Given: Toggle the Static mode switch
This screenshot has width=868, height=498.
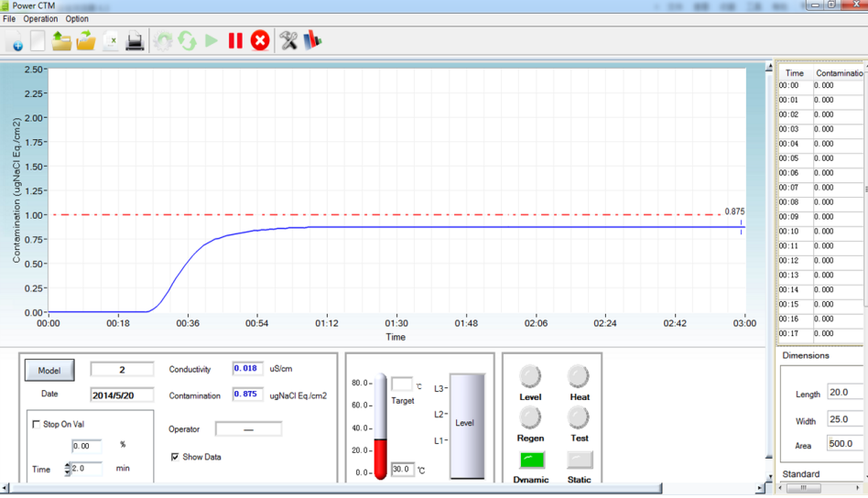Looking at the screenshot, I should point(579,460).
